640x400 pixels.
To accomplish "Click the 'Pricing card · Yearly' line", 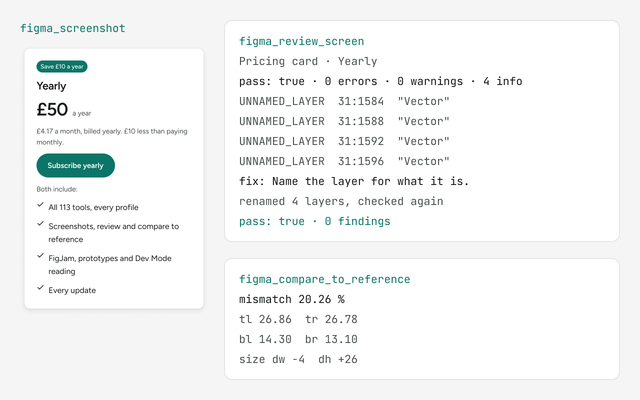I will click(308, 61).
